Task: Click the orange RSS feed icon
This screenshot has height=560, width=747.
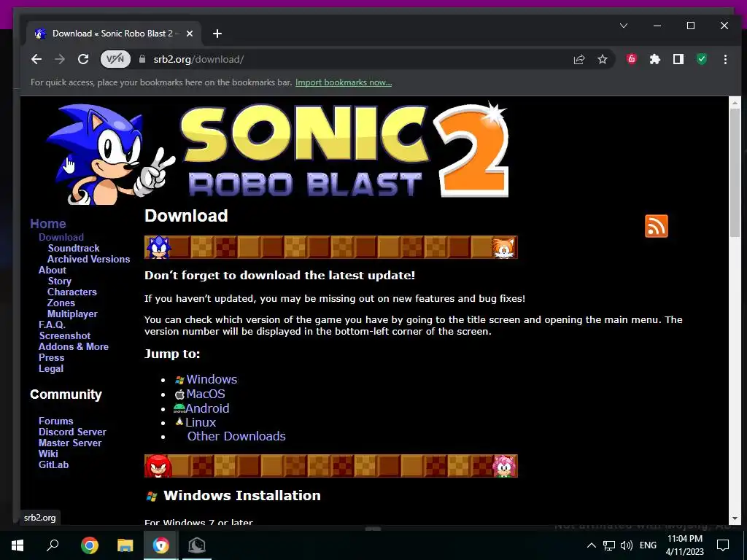Action: (656, 226)
